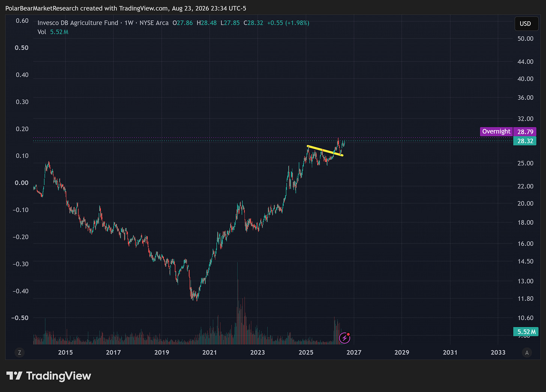Screen dimensions: 546x392
Task: Click the 25.00 price scale label
Action: click(525, 163)
